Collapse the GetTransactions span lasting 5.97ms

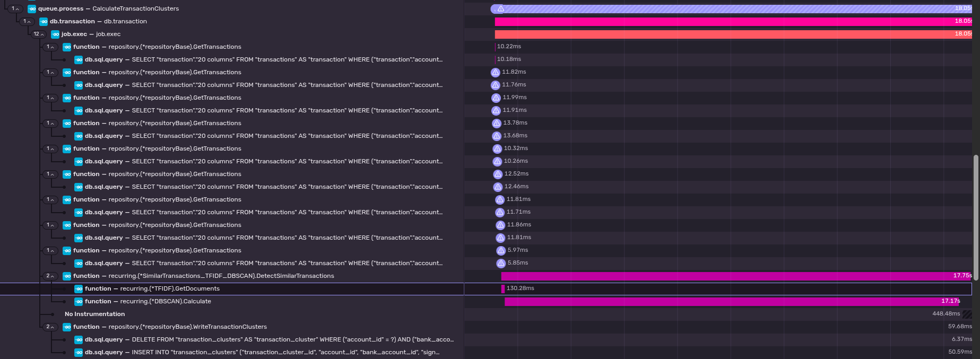tap(50, 250)
